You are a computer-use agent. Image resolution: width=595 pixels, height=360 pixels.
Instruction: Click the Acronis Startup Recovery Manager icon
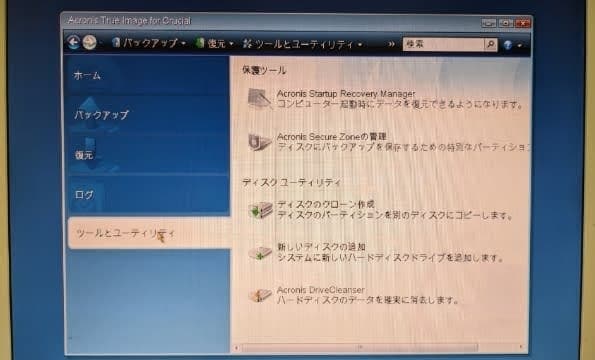coord(260,99)
